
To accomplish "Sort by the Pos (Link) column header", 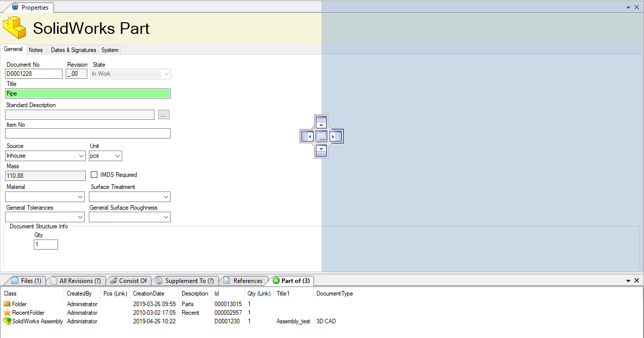I will 115,294.
